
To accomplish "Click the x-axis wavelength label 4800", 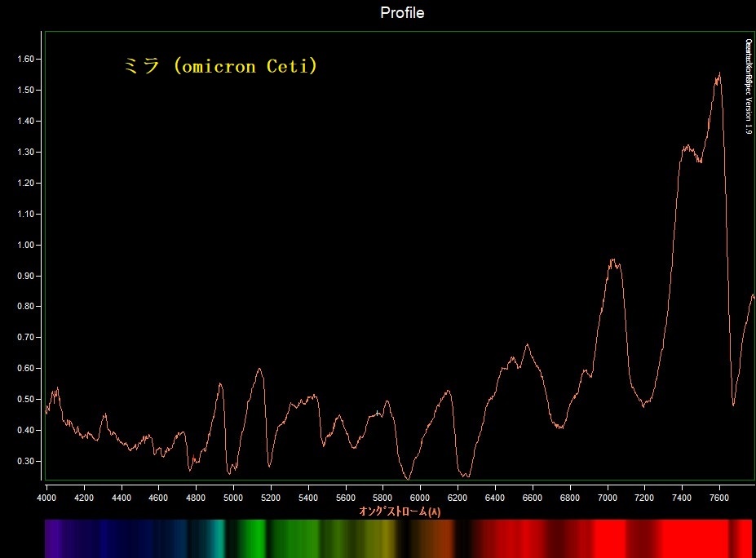I will point(196,498).
